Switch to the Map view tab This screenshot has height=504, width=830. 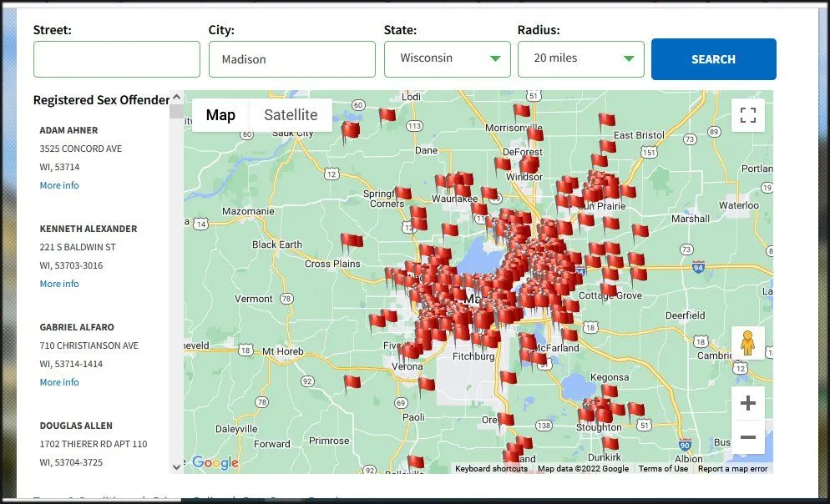(x=220, y=115)
